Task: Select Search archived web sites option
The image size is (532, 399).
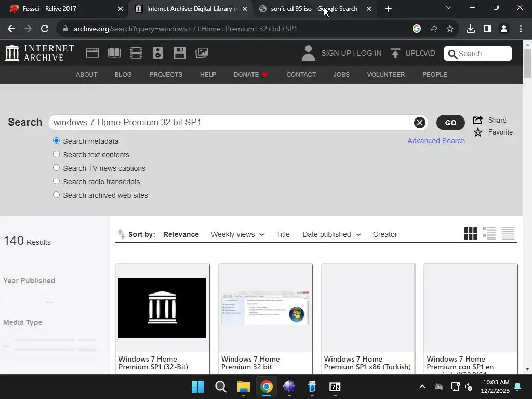Action: click(56, 195)
